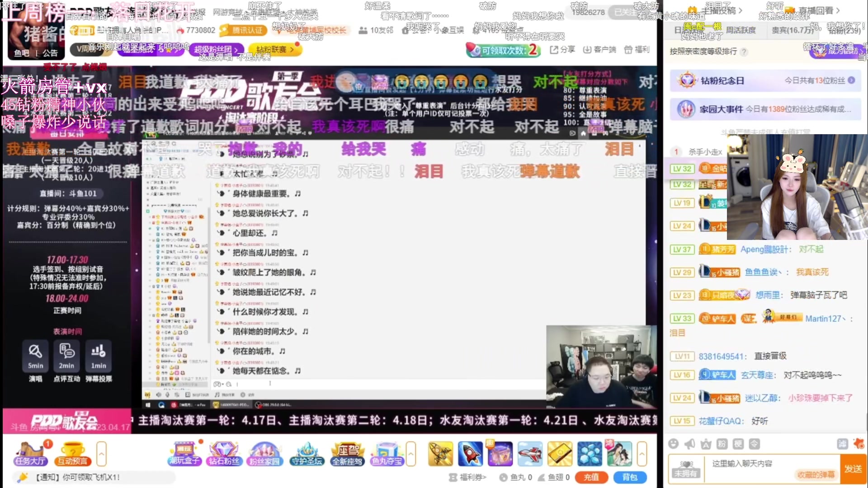Click the megaphone broadcast icon
Screen dimensions: 868x488
(690, 444)
